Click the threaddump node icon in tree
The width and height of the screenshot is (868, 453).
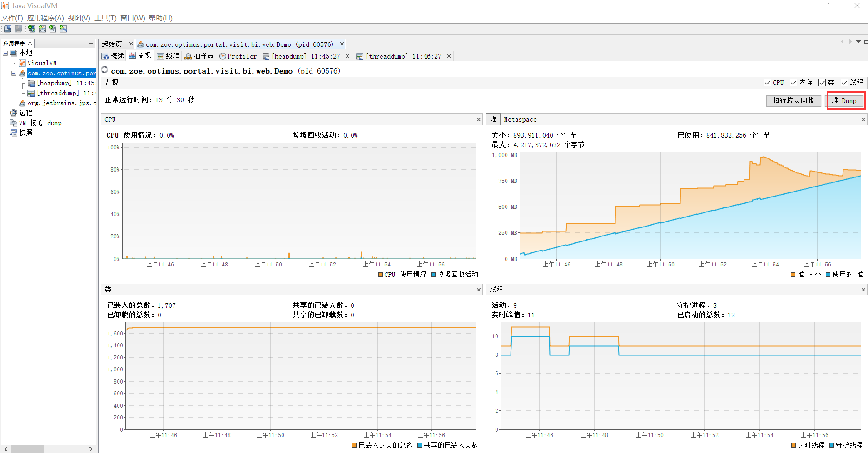31,93
